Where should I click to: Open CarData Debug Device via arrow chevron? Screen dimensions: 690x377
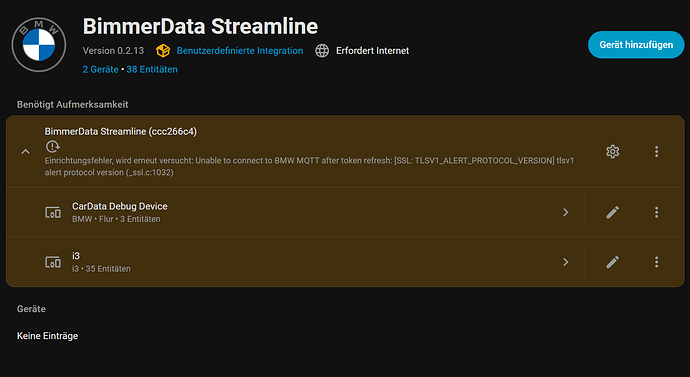coord(565,212)
